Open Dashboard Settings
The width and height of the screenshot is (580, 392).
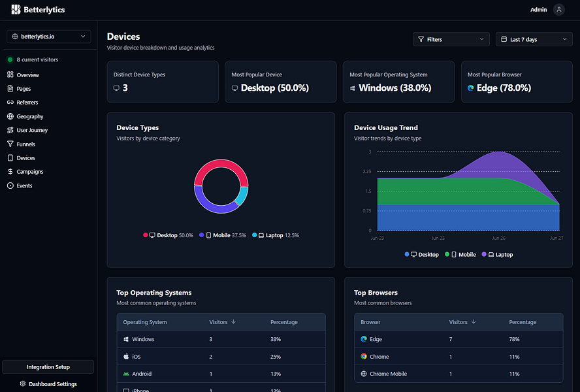pos(48,384)
